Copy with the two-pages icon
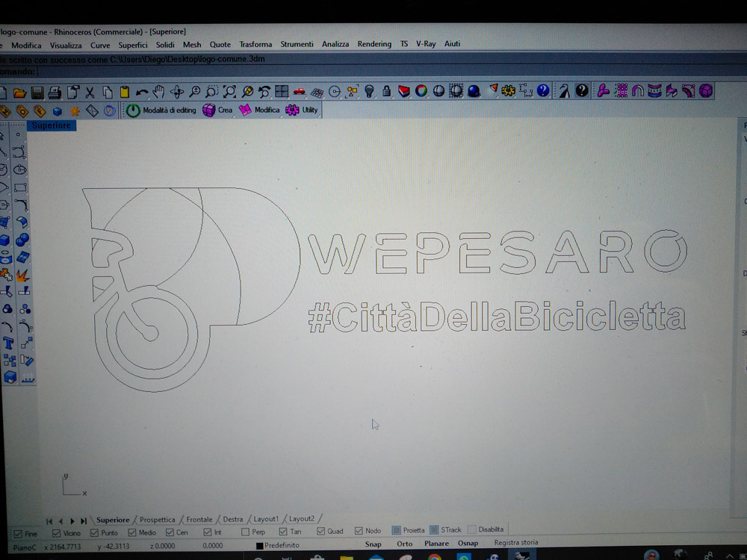Screen dimensions: 747x560 pyautogui.click(x=107, y=92)
